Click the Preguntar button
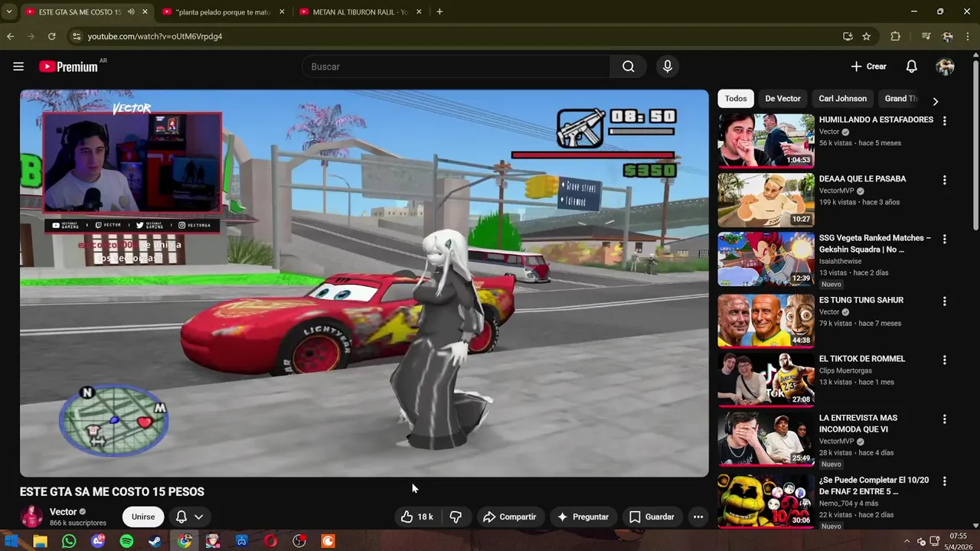Image resolution: width=980 pixels, height=551 pixels. point(583,517)
